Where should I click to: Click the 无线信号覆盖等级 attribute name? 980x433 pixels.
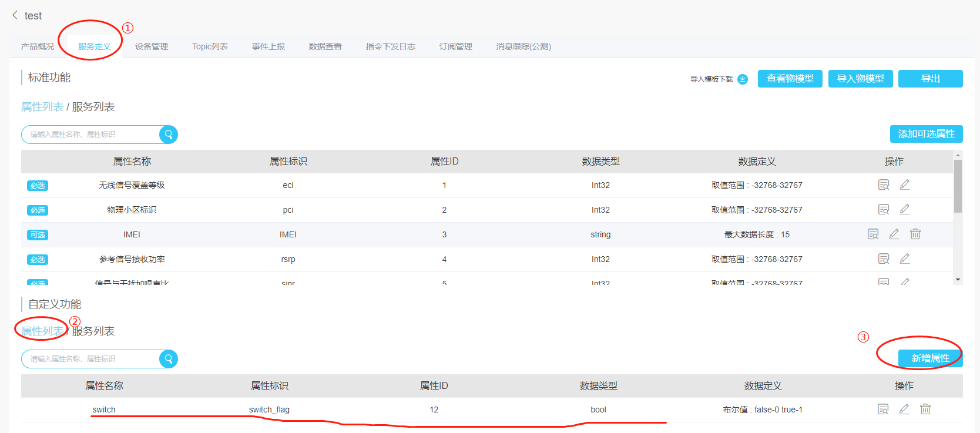pyautogui.click(x=132, y=185)
